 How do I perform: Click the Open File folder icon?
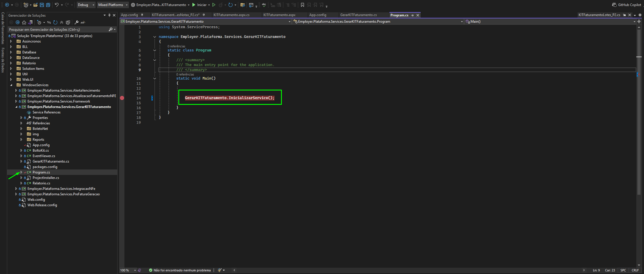pyautogui.click(x=35, y=5)
